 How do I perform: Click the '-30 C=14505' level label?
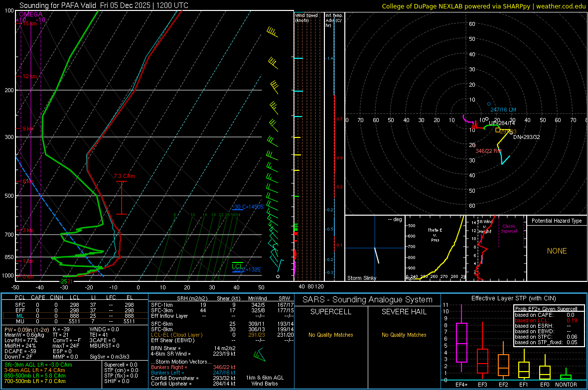248,207
